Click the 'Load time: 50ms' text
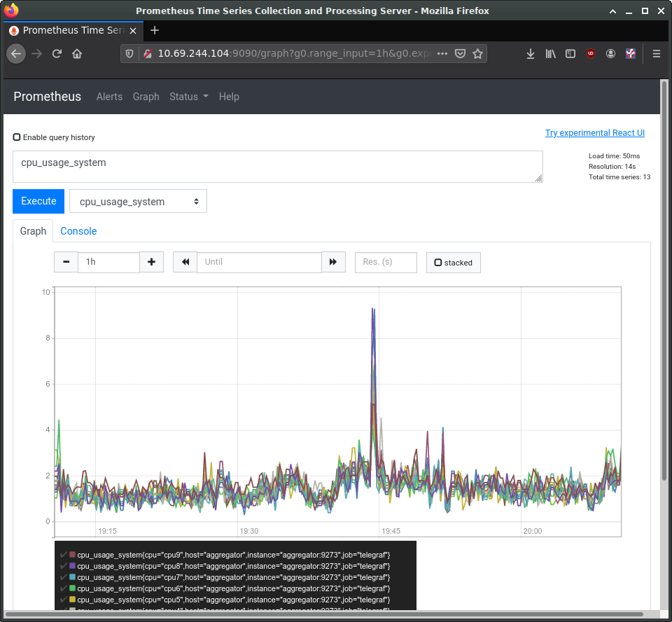 614,155
